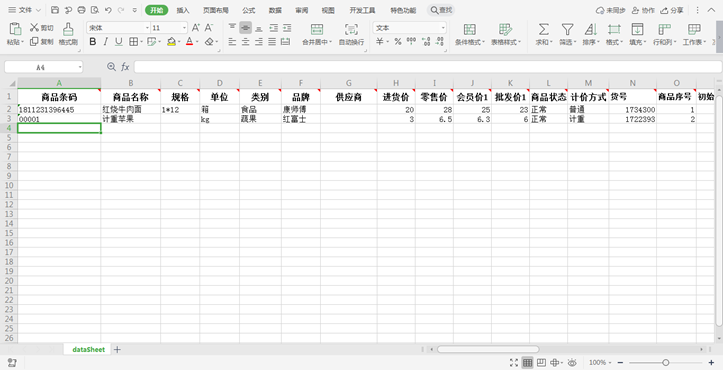Switch to page layout view in status bar

[541, 362]
